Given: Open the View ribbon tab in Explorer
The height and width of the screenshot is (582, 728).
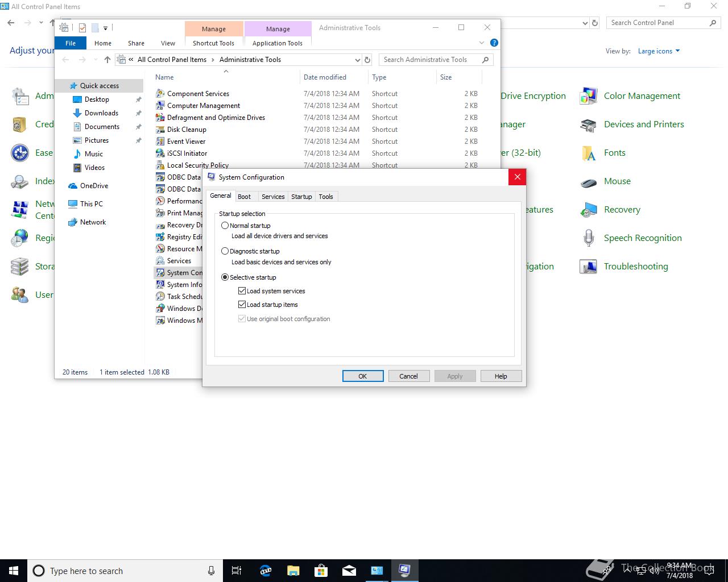Looking at the screenshot, I should tap(168, 43).
